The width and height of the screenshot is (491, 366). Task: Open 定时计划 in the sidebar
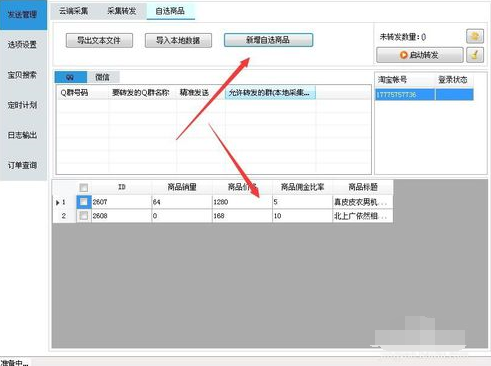23,105
